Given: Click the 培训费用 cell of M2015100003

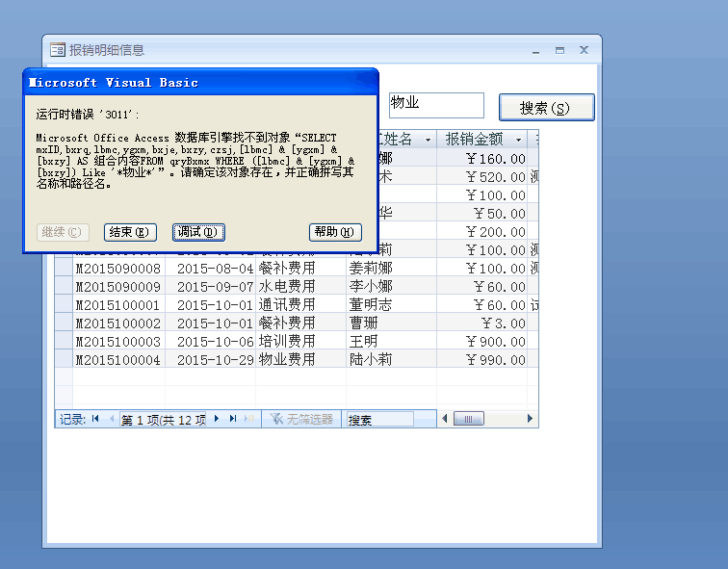Looking at the screenshot, I should coord(299,341).
